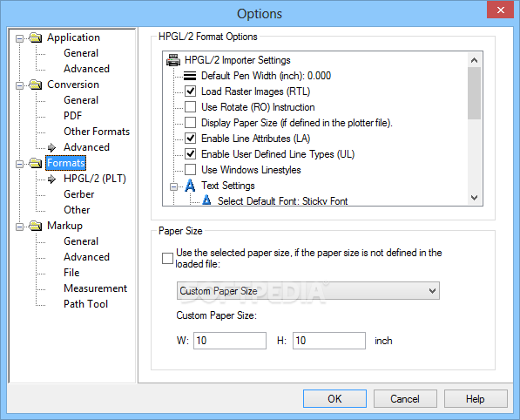Uncheck Load Raster Images (RTL)

pyautogui.click(x=191, y=91)
